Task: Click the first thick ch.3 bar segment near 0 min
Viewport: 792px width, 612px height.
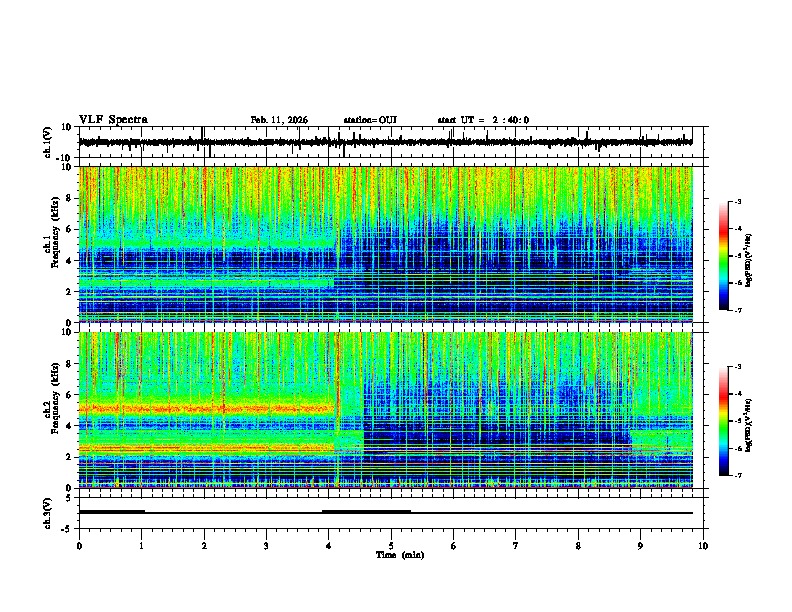Action: pos(112,512)
